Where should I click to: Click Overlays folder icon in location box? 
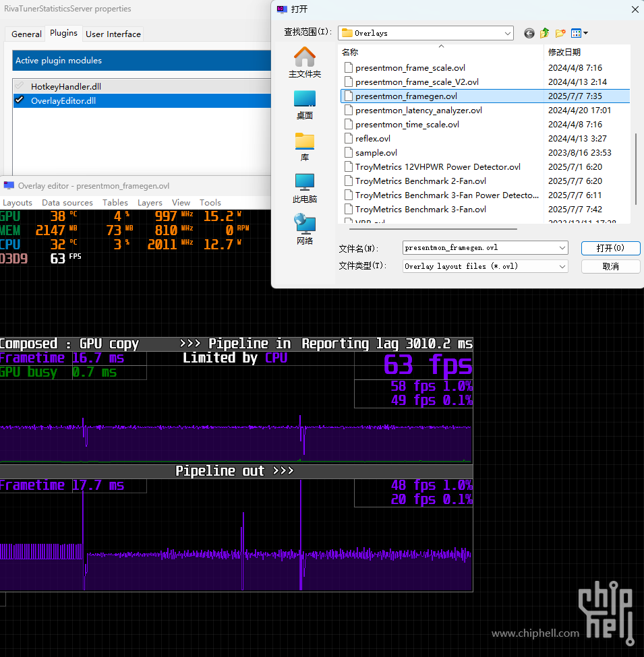pos(347,33)
